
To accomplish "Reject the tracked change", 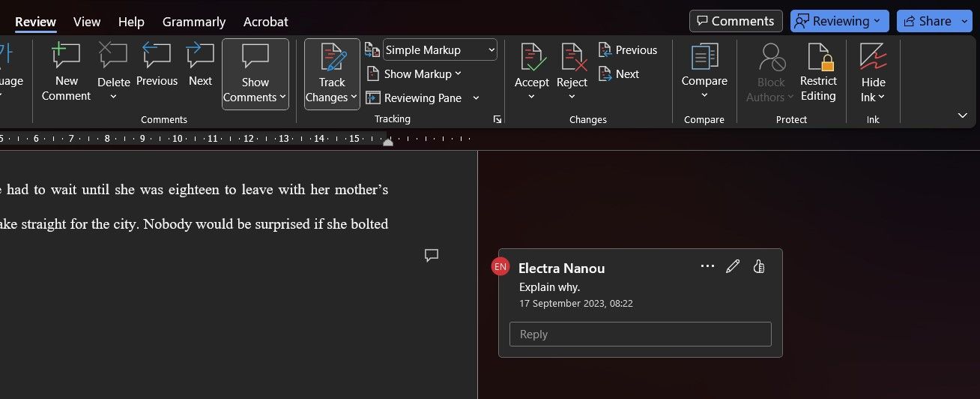I will tap(572, 58).
